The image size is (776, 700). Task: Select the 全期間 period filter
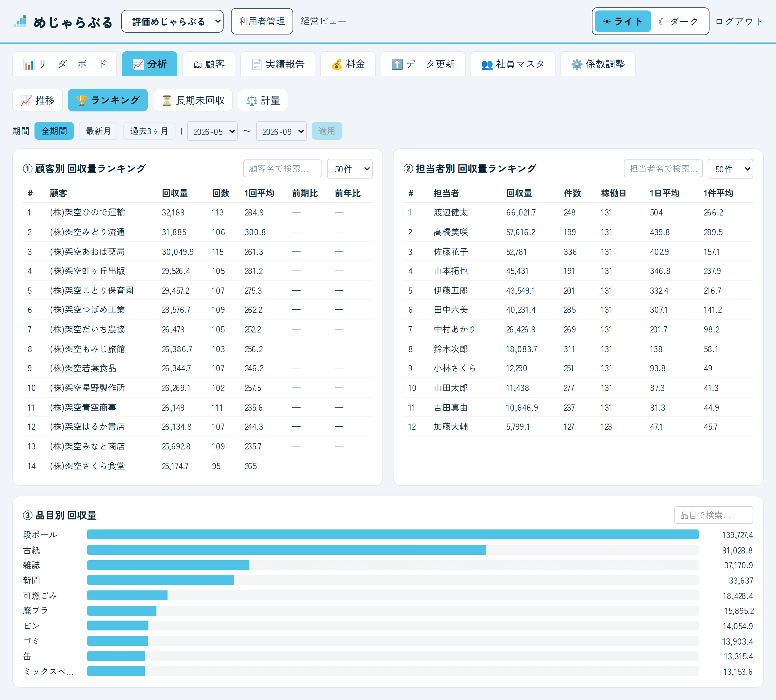coord(54,131)
